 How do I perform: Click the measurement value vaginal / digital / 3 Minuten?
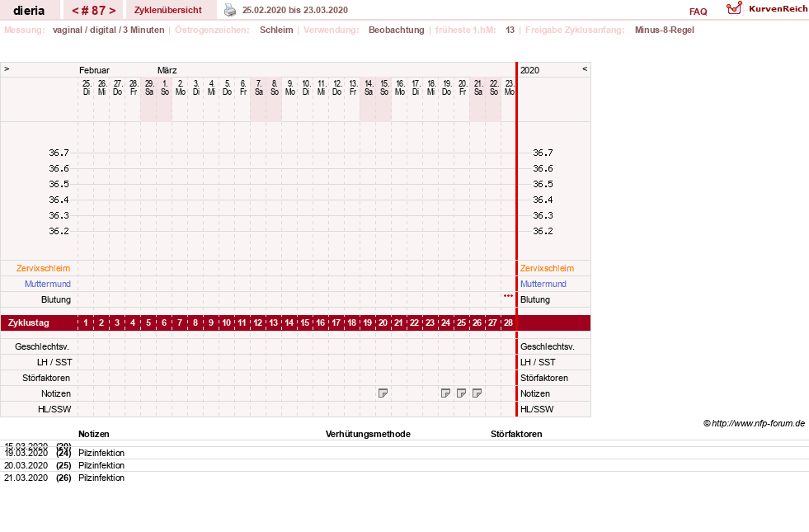click(x=108, y=30)
